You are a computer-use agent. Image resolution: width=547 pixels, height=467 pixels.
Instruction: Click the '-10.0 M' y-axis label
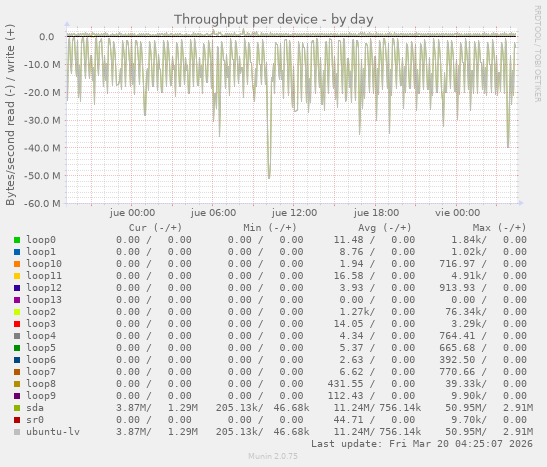click(42, 65)
